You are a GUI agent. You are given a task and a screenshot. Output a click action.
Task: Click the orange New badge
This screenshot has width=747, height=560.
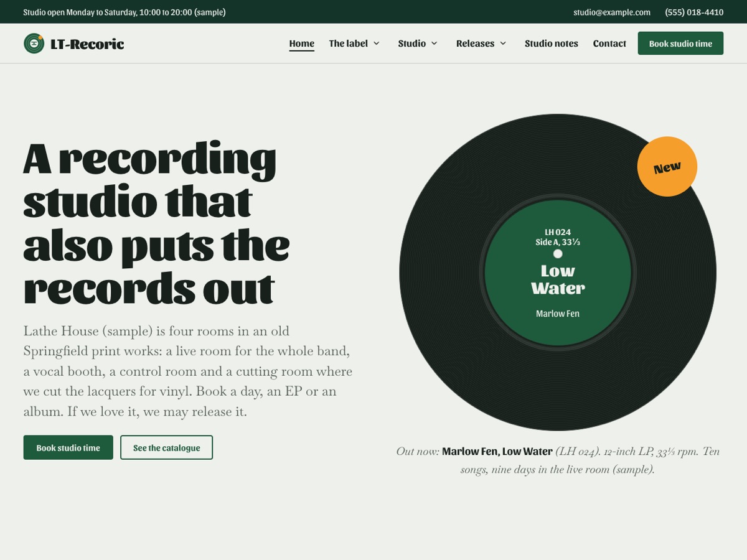[x=667, y=167]
